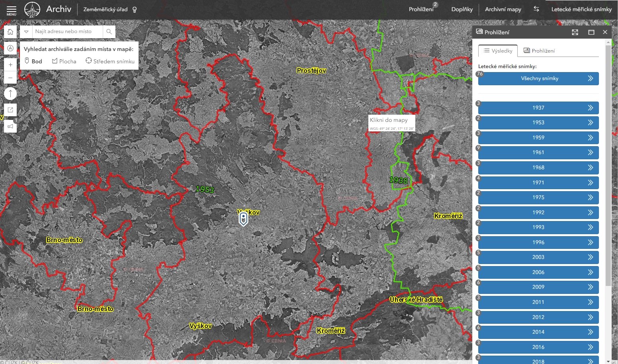Expand the 1937 aerial photos group
618x364 pixels.
coord(538,108)
